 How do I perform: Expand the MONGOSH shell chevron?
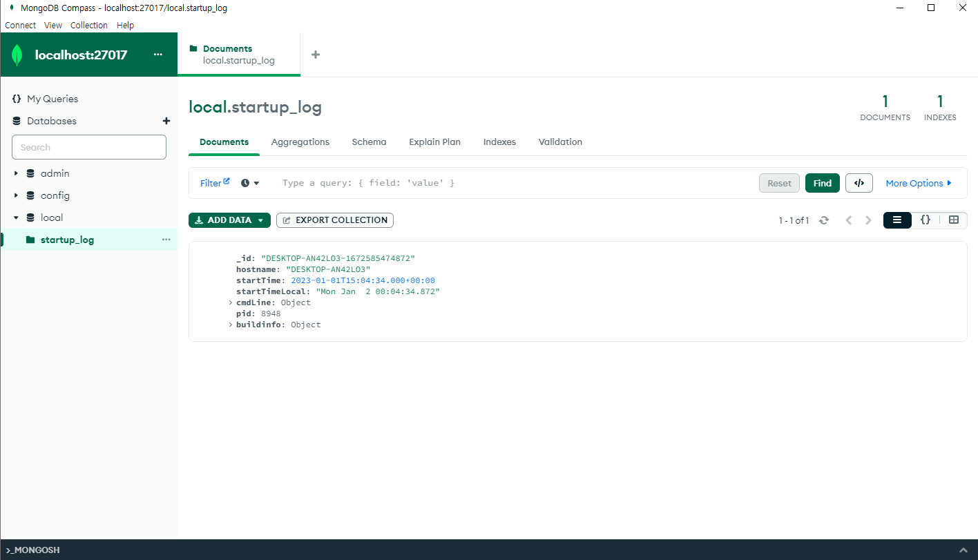(x=963, y=550)
